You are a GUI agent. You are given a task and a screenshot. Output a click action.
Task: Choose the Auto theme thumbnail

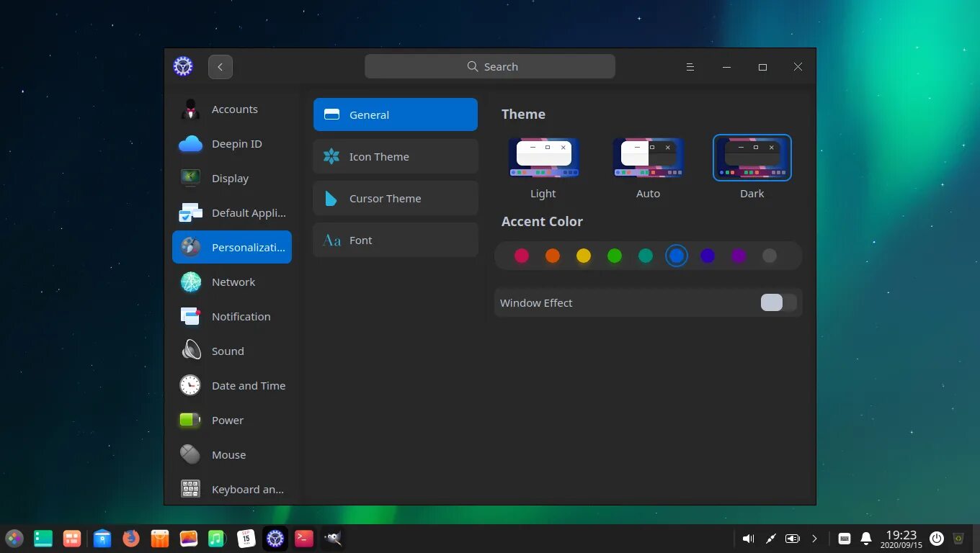point(648,158)
